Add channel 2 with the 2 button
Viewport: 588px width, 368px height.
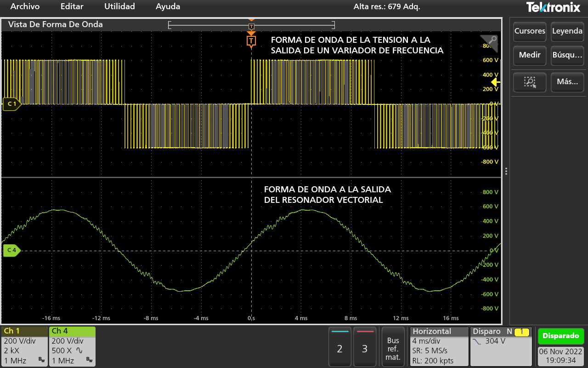pos(339,347)
